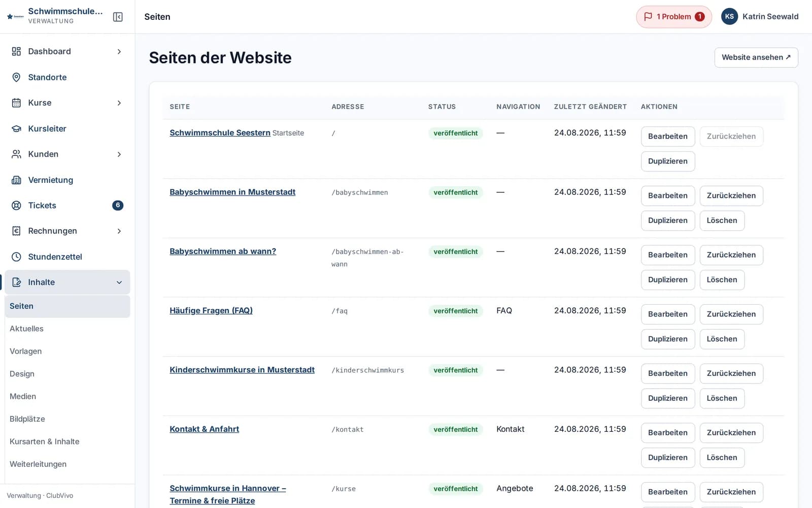Click the Tickets count badge showing 6

point(118,205)
